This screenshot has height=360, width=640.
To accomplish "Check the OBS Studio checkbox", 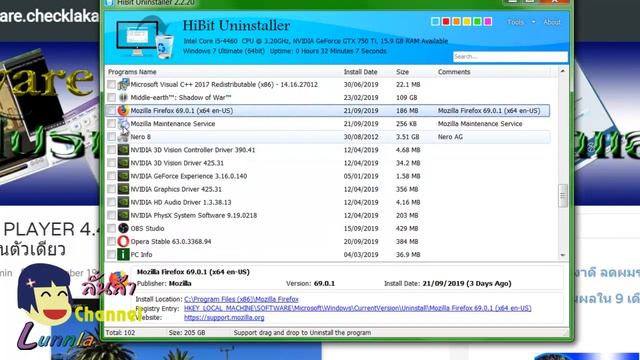I will (111, 228).
